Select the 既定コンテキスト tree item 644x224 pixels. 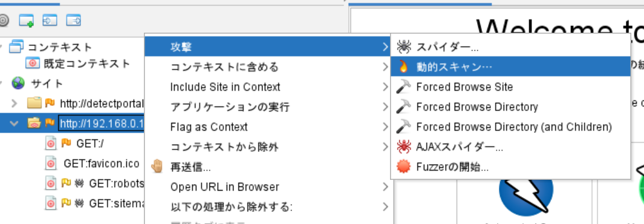[86, 64]
